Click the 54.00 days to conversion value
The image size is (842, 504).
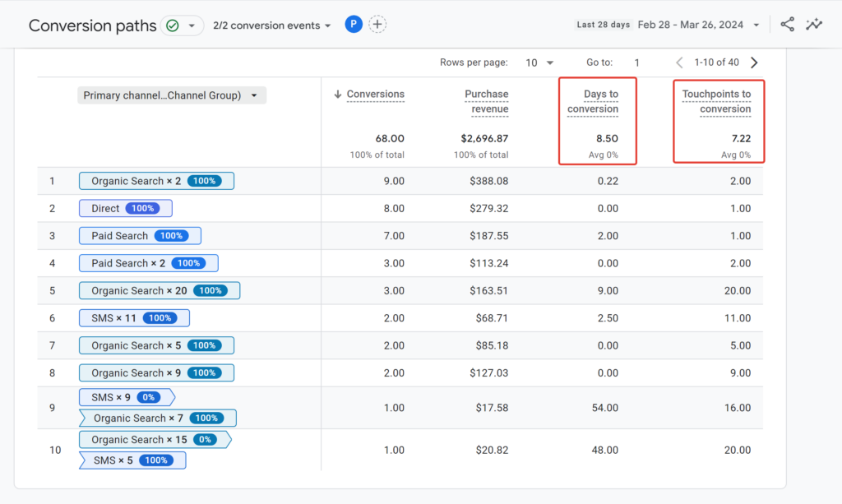(x=604, y=408)
